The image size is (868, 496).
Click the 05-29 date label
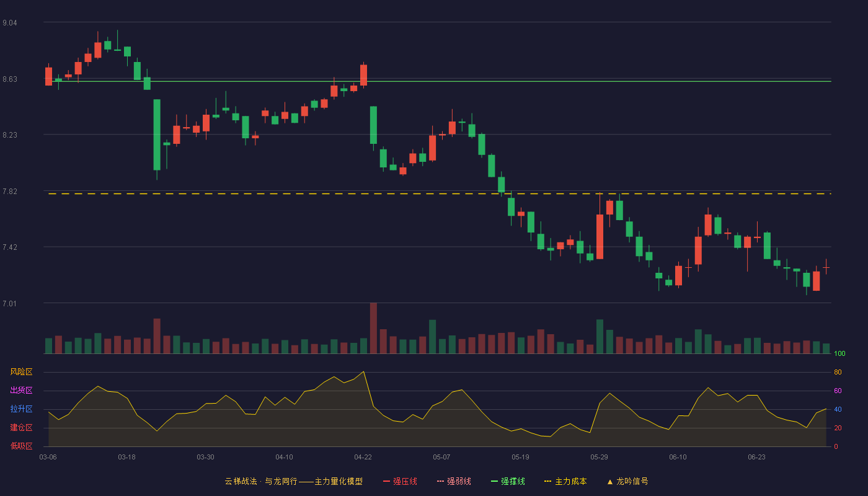pyautogui.click(x=599, y=457)
